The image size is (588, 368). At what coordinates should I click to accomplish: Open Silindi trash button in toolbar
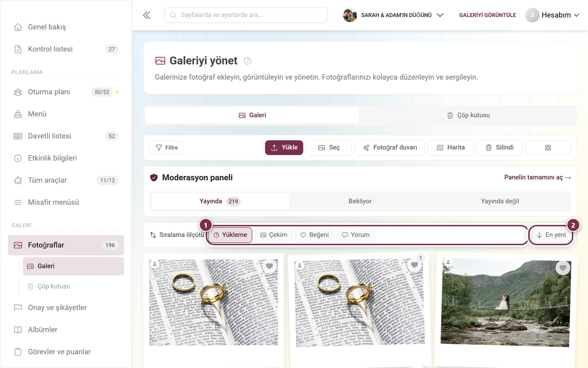[499, 148]
